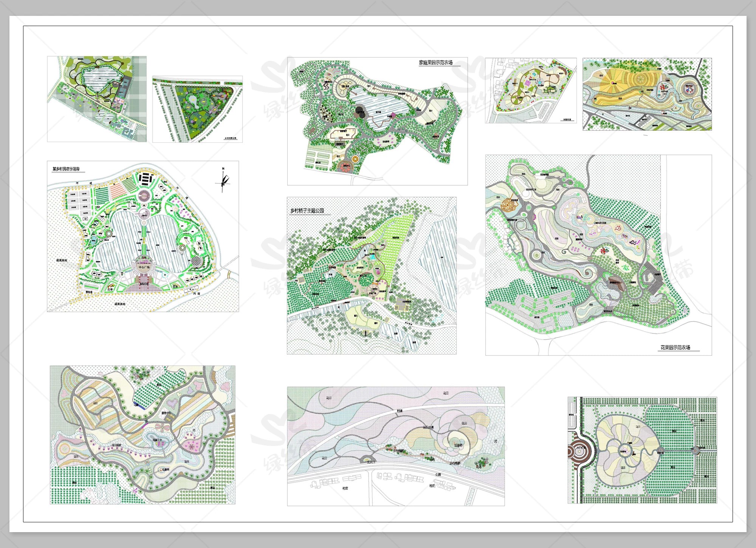Click the 中心广场 central plaza semicircle
The width and height of the screenshot is (756, 548).
144,267
